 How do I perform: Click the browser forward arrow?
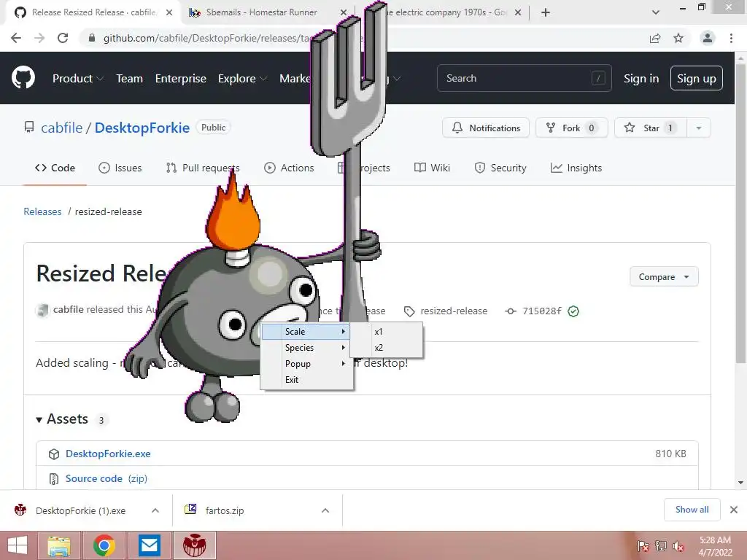point(39,38)
